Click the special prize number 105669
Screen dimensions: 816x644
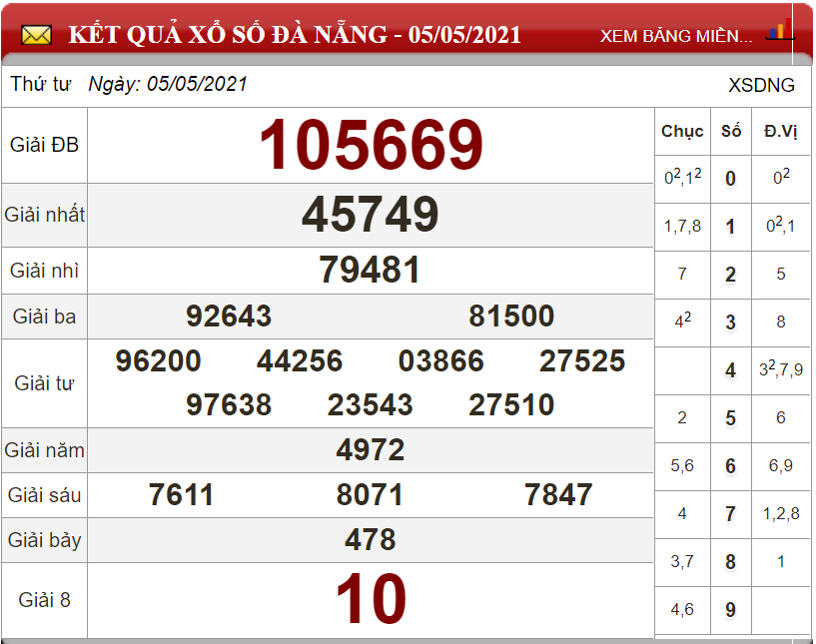click(x=371, y=146)
